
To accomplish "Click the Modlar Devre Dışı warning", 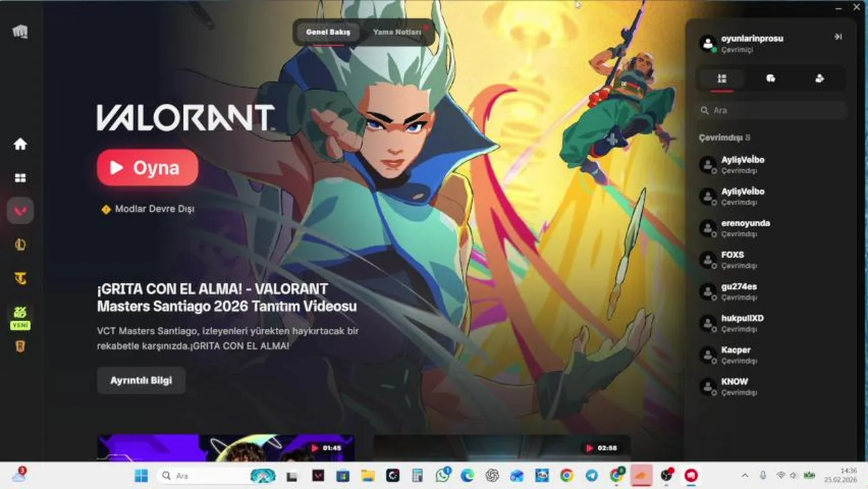I will click(x=148, y=209).
